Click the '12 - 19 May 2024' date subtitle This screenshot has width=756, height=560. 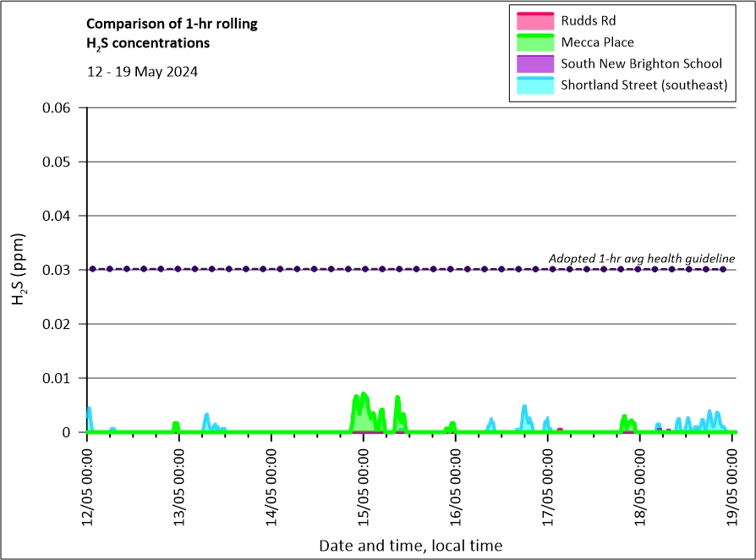point(142,72)
